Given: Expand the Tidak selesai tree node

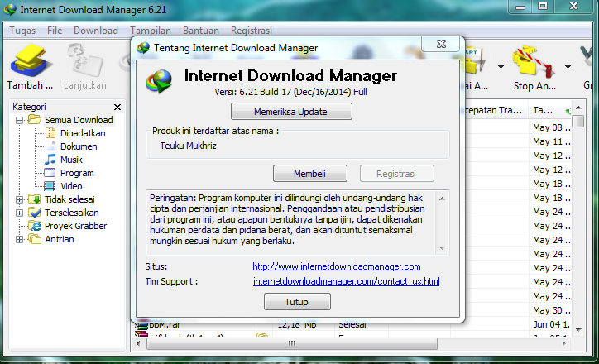Looking at the screenshot, I should pyautogui.click(x=19, y=199).
